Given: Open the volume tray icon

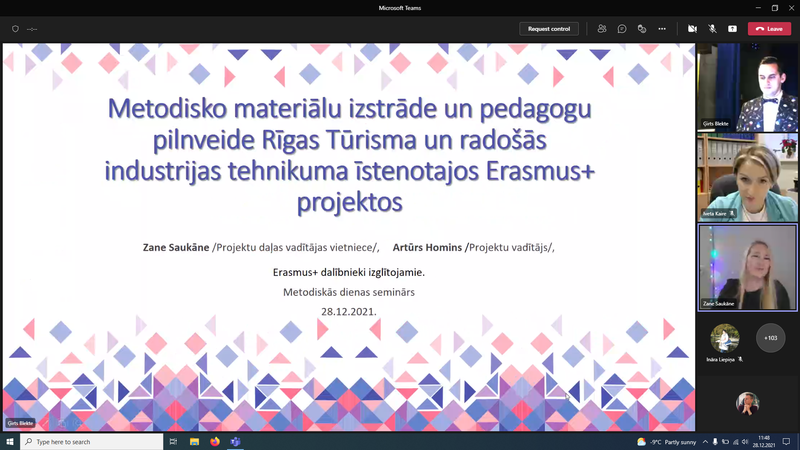Looking at the screenshot, I should click(745, 442).
